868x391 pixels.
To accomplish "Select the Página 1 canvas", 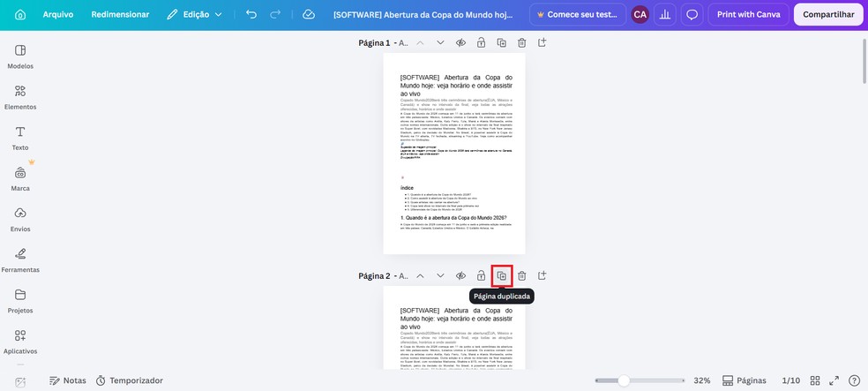I will (454, 154).
